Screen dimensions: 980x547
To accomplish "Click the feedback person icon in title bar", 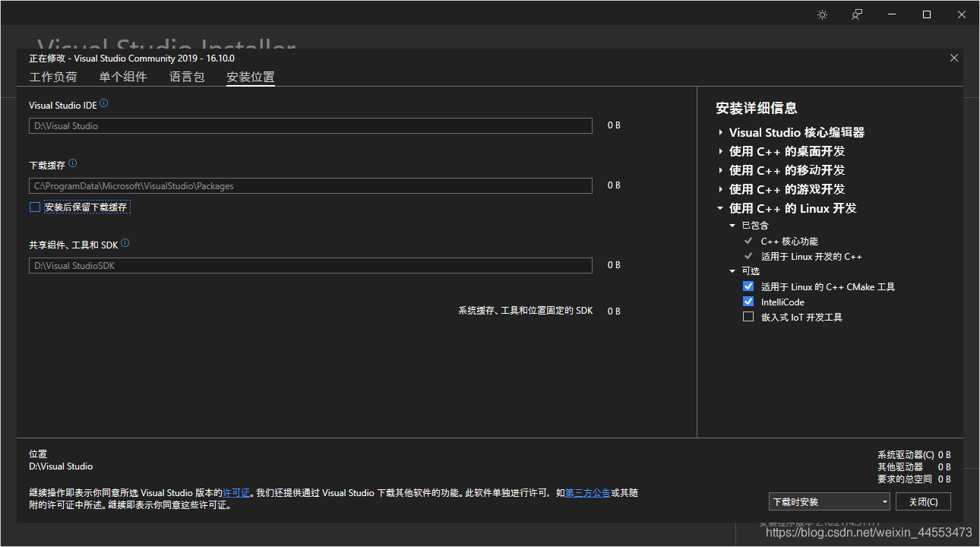I will [857, 14].
